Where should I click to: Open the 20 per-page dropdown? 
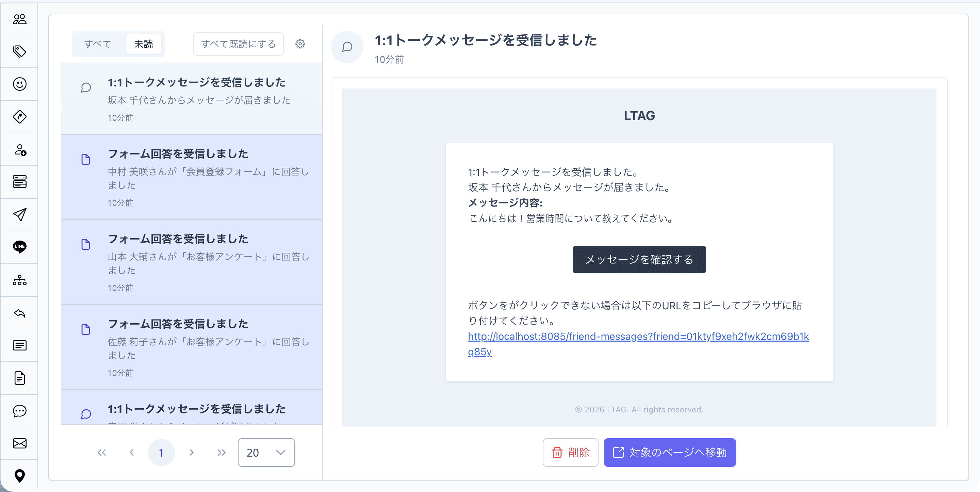(266, 453)
